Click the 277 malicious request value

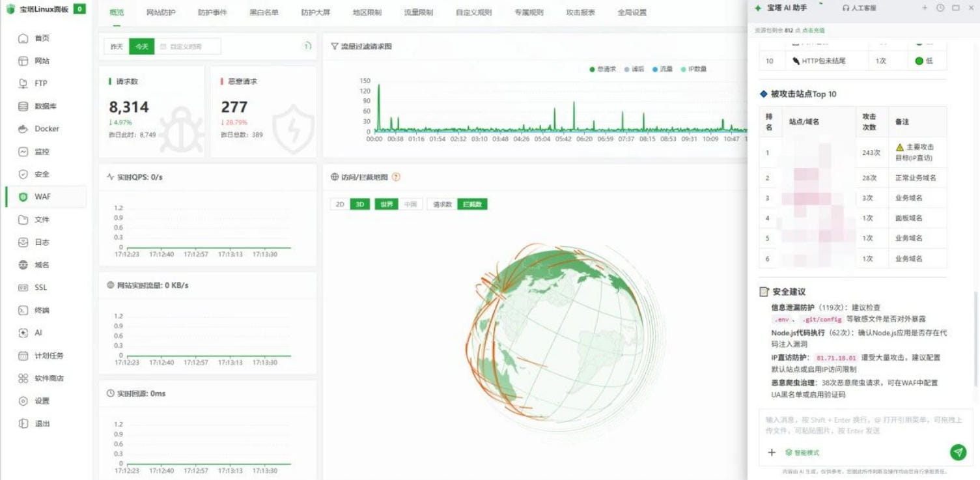point(234,107)
